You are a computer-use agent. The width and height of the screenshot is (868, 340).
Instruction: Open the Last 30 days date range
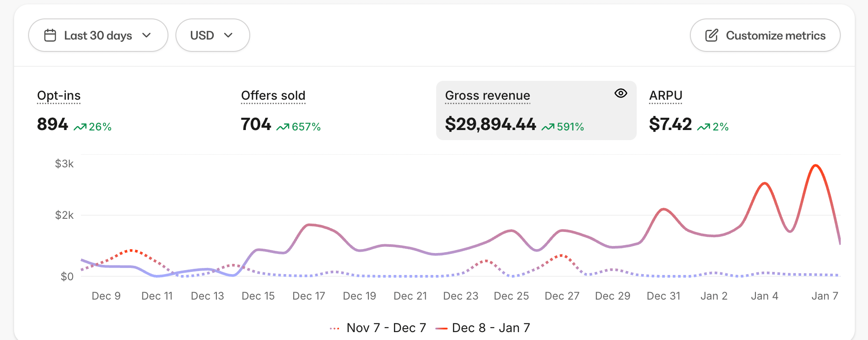click(x=98, y=35)
